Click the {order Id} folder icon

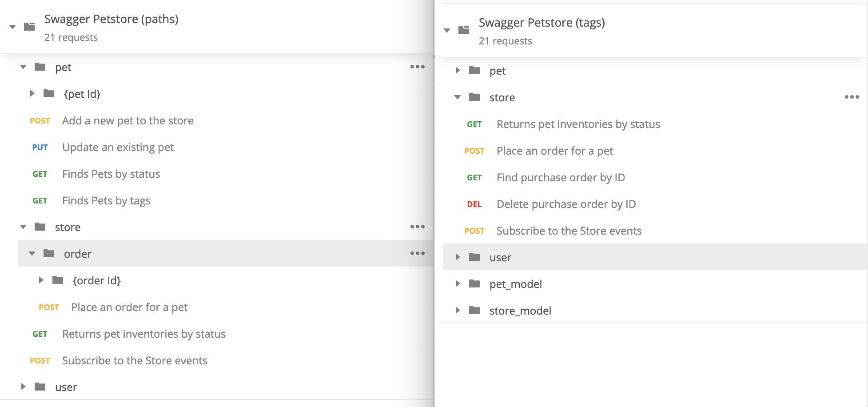point(58,280)
